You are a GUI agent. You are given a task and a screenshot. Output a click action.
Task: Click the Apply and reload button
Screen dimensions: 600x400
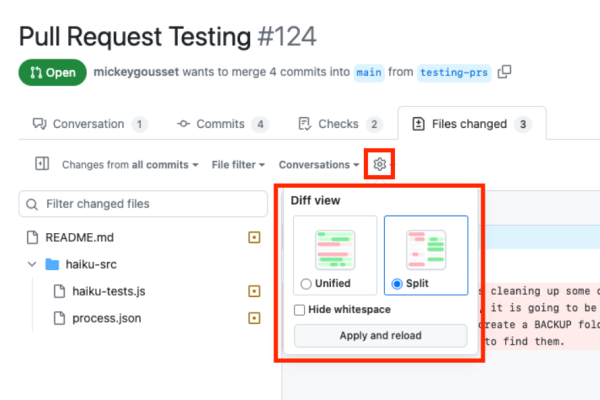pos(380,336)
